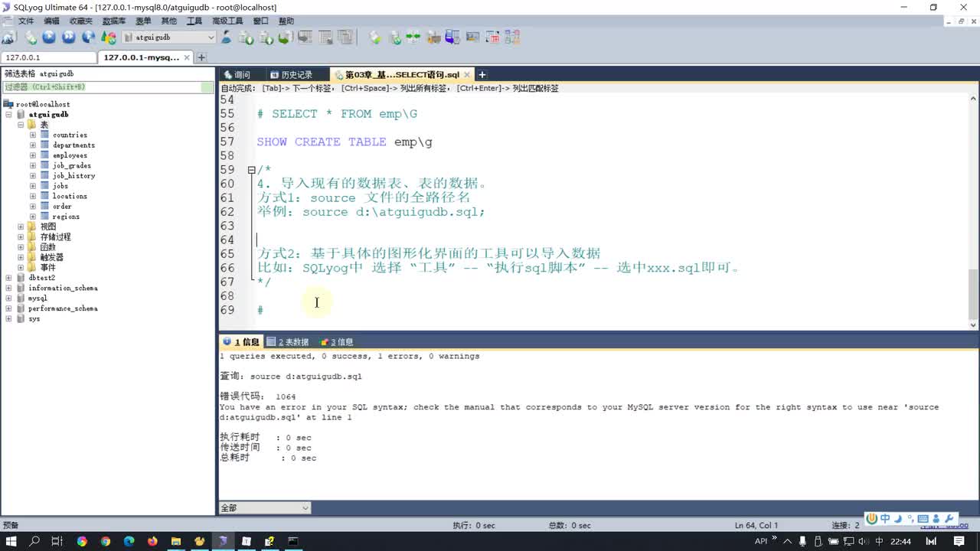This screenshot has width=980, height=551.
Task: Open the 工具 menu
Action: pyautogui.click(x=194, y=21)
